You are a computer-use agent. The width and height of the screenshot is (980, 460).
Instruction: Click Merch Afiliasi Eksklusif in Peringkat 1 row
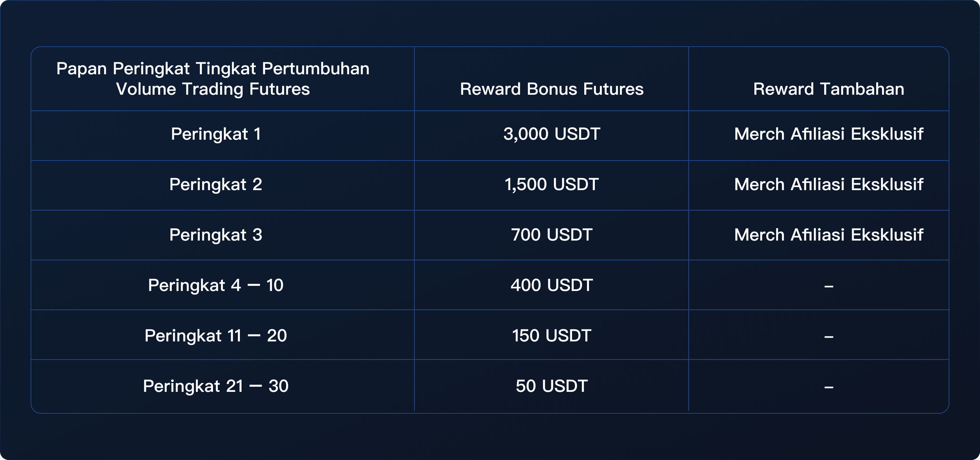click(x=829, y=134)
